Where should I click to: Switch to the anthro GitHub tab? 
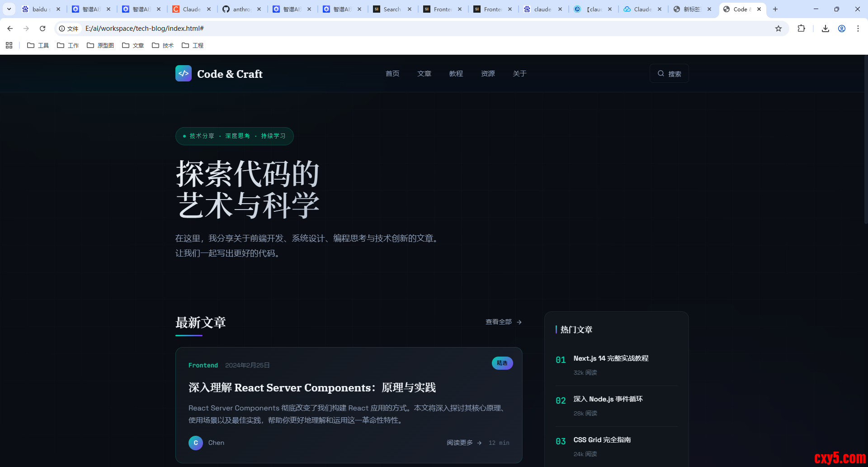241,9
